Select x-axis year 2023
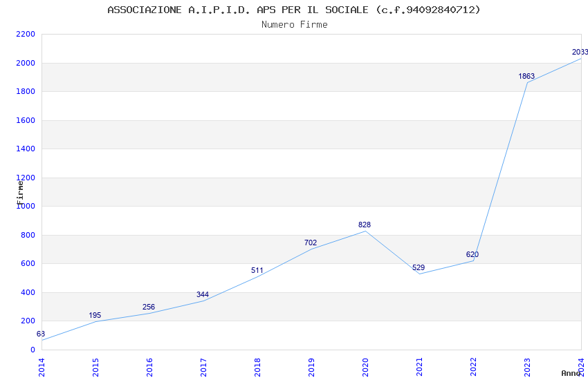 pos(528,368)
